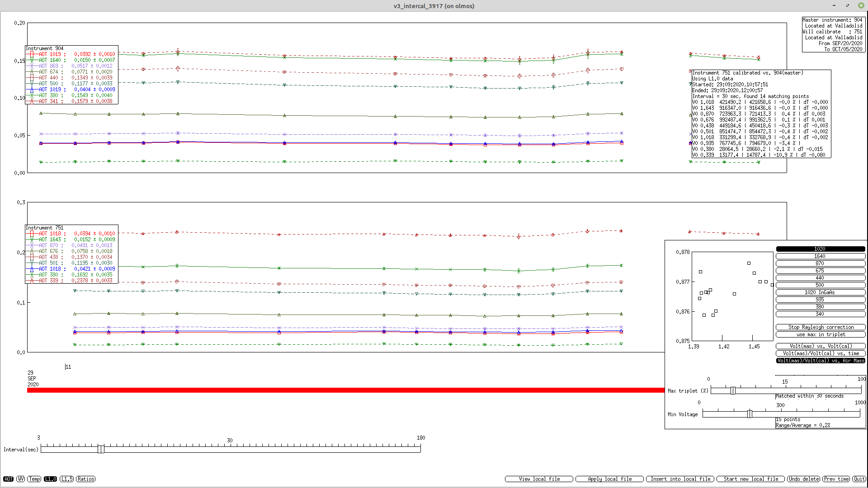The height and width of the screenshot is (488, 868).
Task: Click the Interval(sec) slider handle
Action: coord(101,449)
